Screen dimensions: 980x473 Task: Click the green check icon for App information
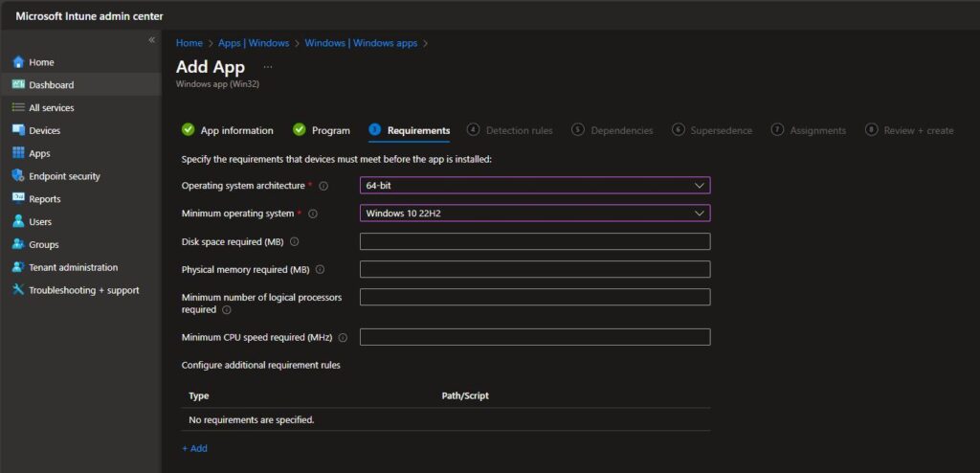point(189,129)
